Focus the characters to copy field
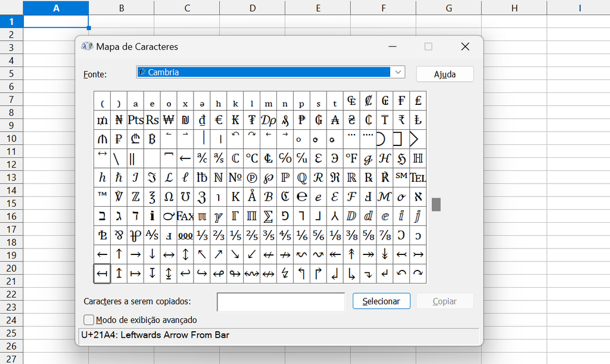Viewport: 610px width, 364px height. click(x=281, y=302)
